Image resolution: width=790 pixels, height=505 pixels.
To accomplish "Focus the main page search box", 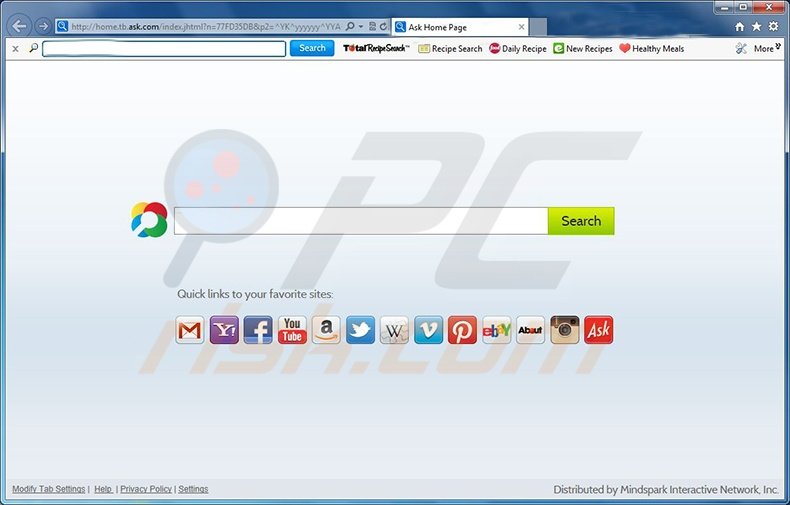I will tap(361, 221).
